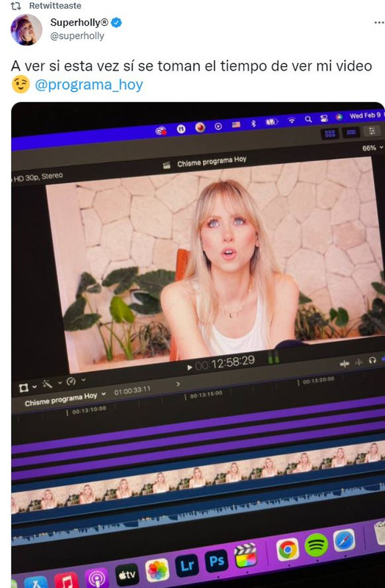Click the @superholly handle
Viewport: 385px width, 588px height.
tap(77, 36)
